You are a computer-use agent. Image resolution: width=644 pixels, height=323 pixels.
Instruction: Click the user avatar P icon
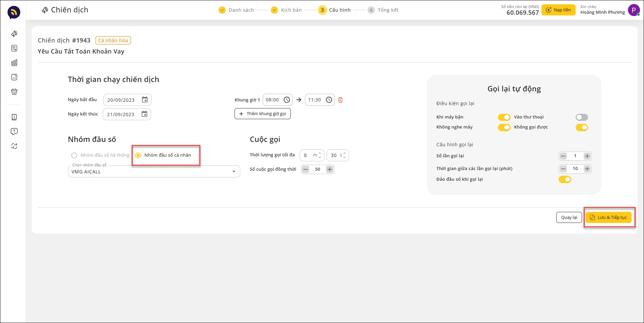pos(633,10)
